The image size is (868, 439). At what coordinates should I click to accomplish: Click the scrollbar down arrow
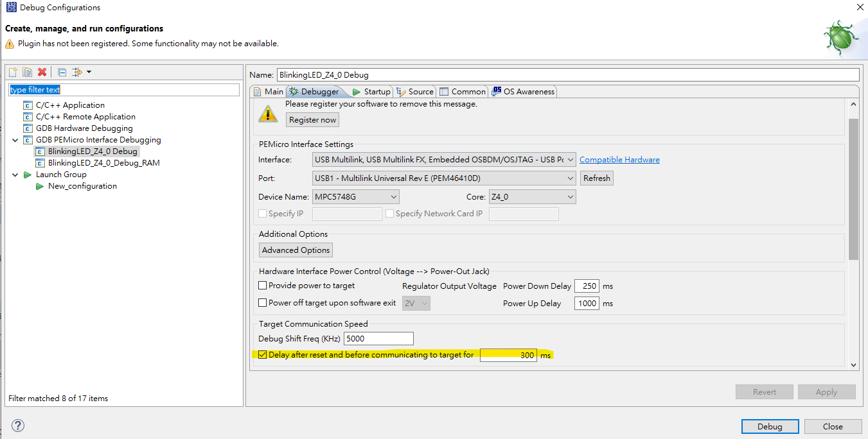pos(853,365)
